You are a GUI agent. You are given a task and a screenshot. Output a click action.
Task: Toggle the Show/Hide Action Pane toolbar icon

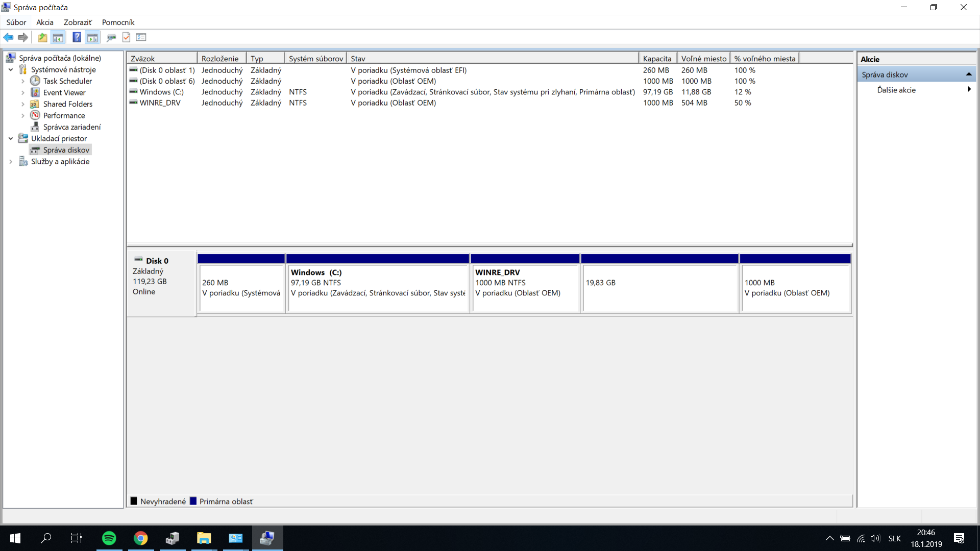click(x=92, y=37)
